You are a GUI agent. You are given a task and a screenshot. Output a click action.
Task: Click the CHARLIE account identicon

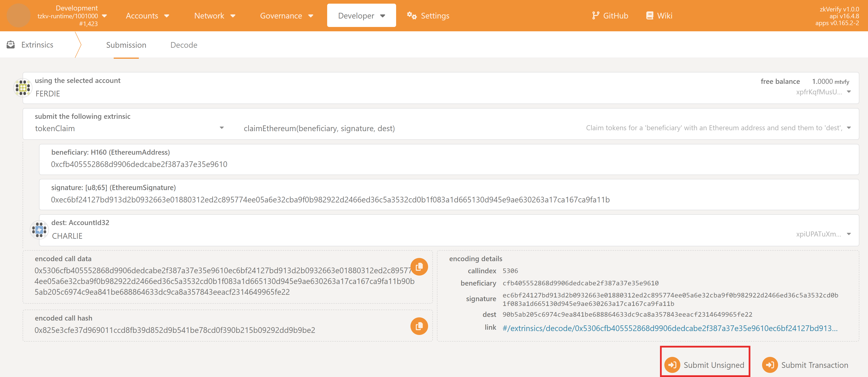click(39, 230)
